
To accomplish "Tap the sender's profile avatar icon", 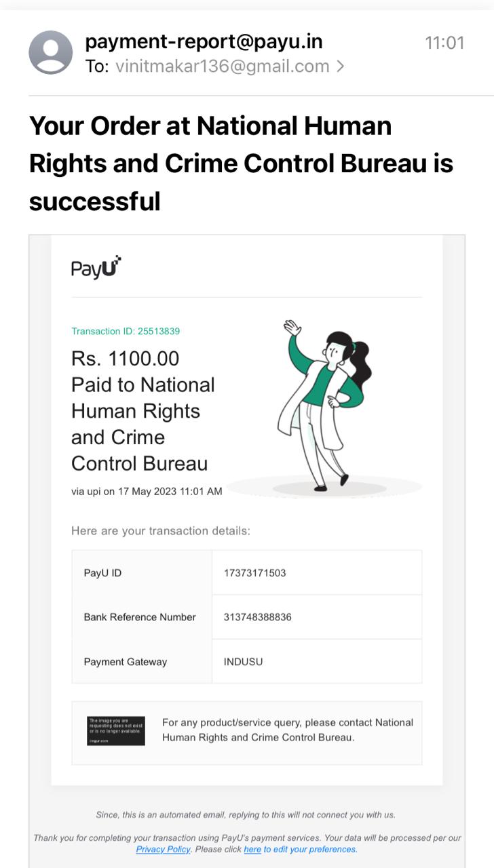I will (x=50, y=53).
